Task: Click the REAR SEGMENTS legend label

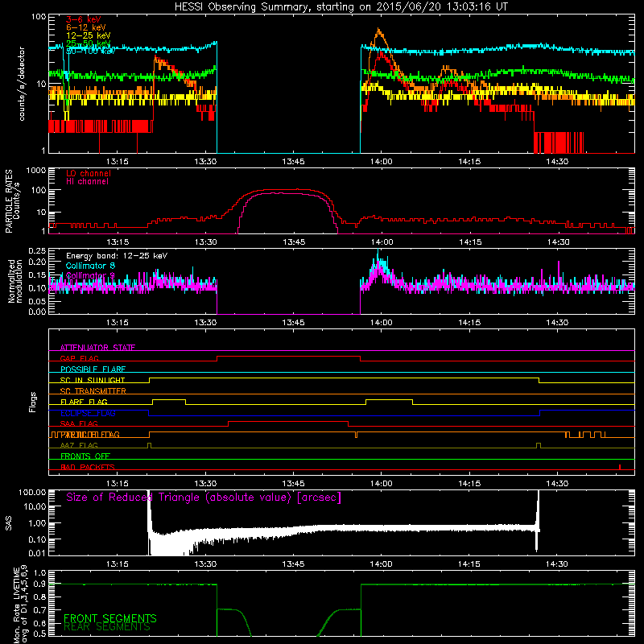Action: (107, 627)
